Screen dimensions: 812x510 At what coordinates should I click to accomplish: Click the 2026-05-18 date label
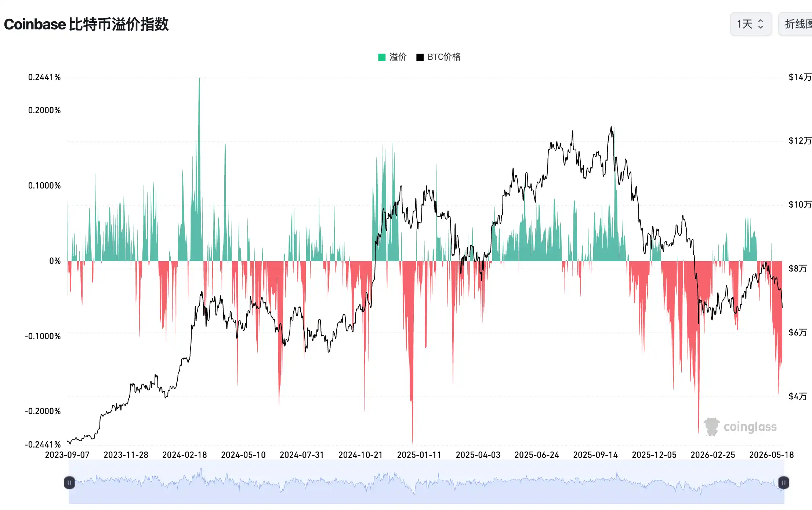772,455
